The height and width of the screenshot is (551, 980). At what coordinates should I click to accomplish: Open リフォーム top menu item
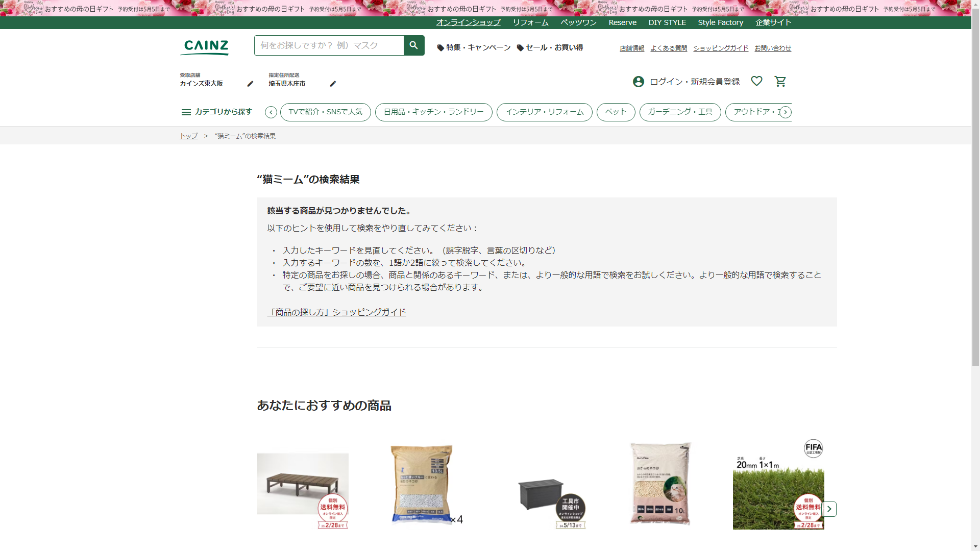click(x=530, y=22)
